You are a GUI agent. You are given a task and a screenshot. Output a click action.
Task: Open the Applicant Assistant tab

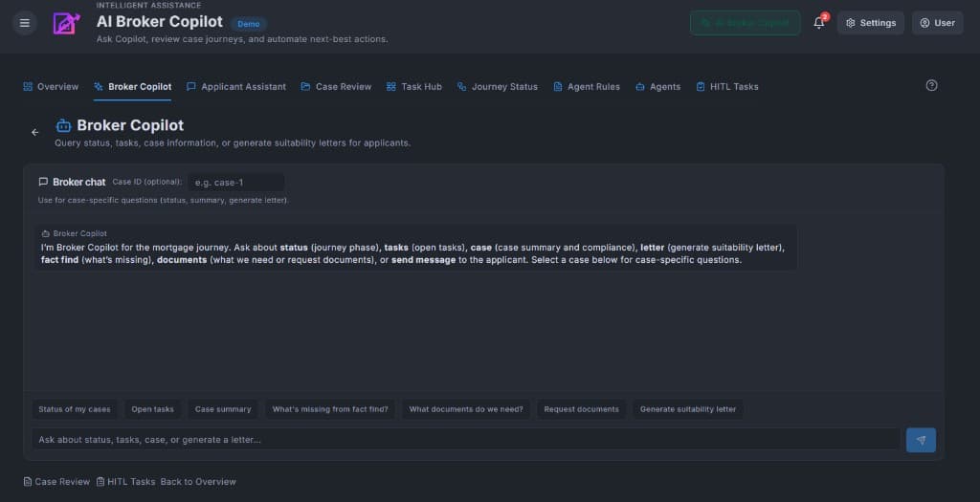point(236,87)
